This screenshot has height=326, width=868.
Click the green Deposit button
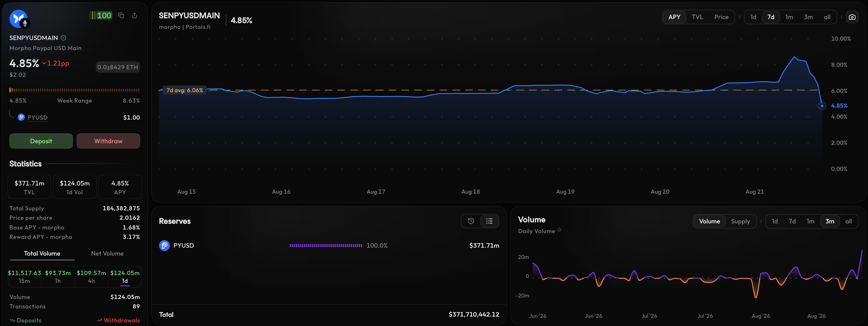coord(41,141)
